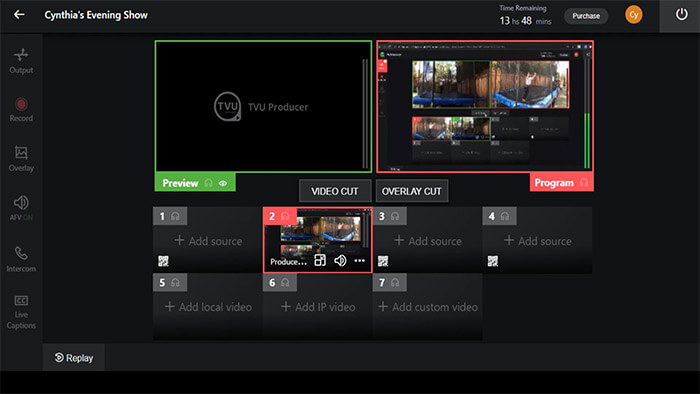Click the Preview label tab

point(195,183)
